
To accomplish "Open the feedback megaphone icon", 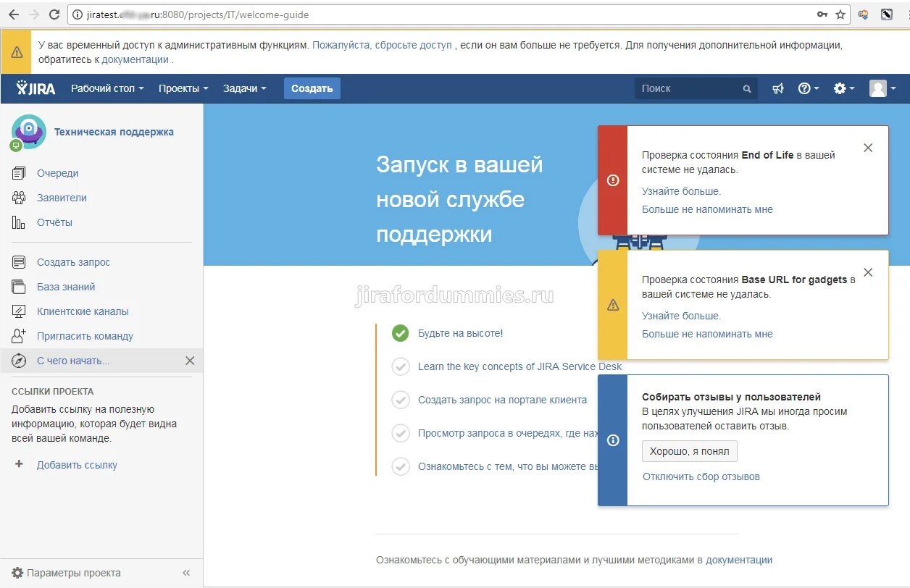I will (777, 88).
